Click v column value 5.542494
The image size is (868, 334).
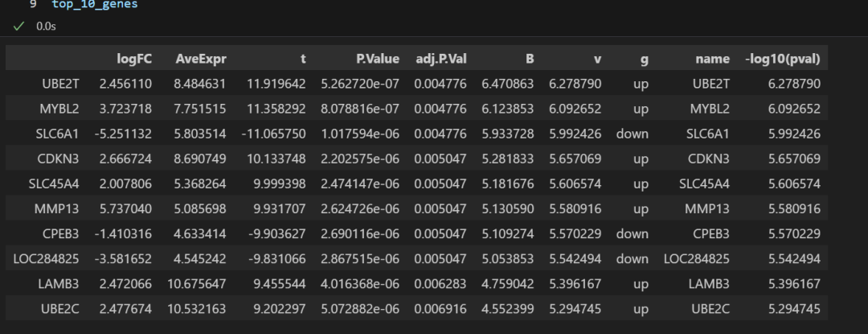tap(575, 258)
